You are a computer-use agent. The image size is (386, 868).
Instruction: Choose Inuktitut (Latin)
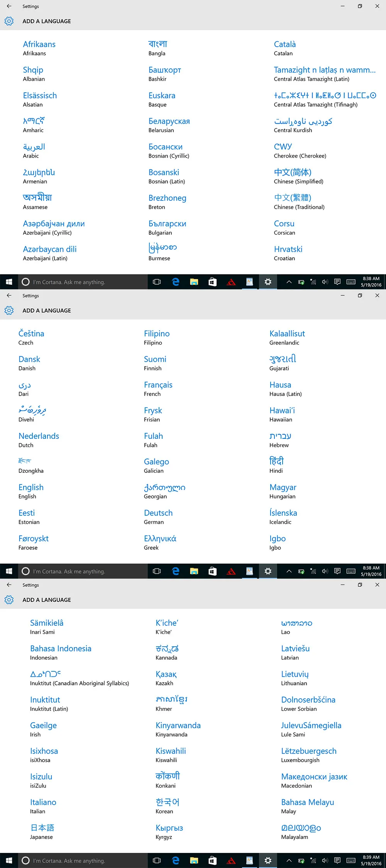click(x=49, y=704)
